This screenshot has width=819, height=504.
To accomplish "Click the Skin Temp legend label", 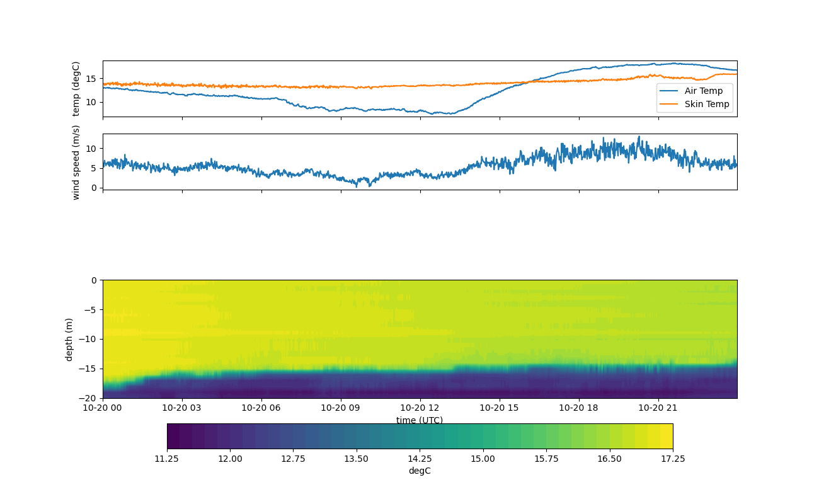I will tap(707, 104).
